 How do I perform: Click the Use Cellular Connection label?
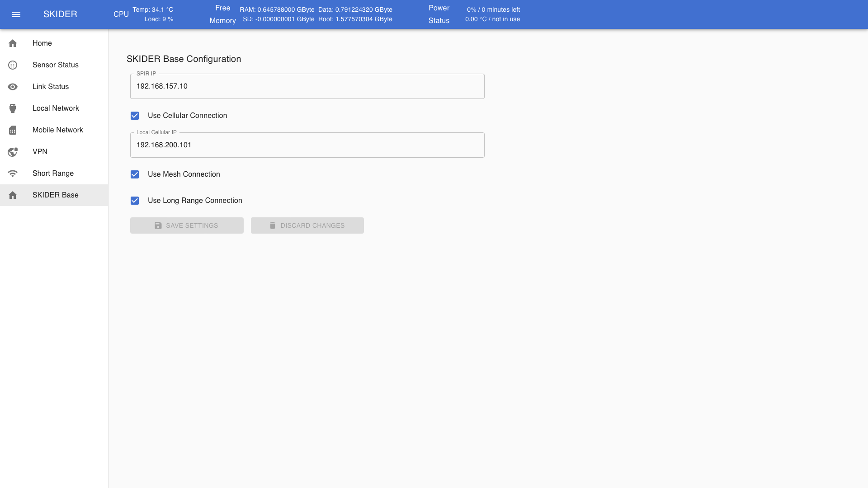(x=187, y=116)
